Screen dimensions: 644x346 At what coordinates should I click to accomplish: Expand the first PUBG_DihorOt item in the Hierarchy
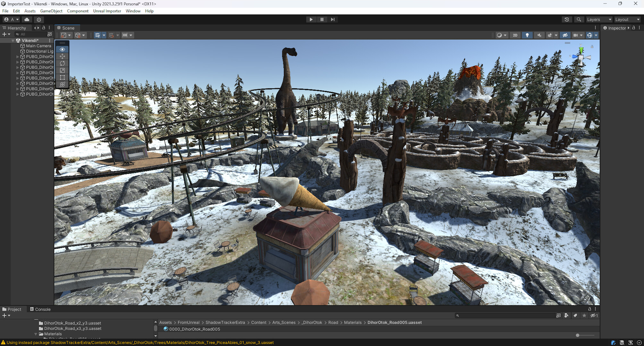tap(18, 56)
